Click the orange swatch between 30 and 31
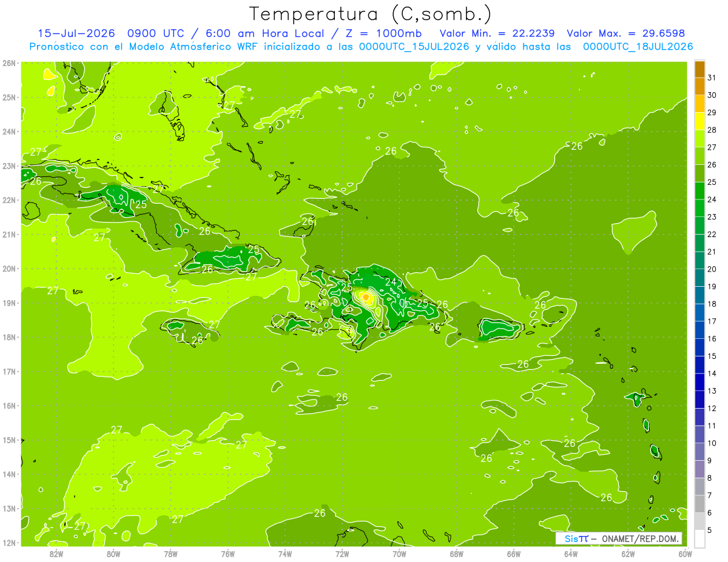Screen dimensions: 728x562 pyautogui.click(x=699, y=86)
